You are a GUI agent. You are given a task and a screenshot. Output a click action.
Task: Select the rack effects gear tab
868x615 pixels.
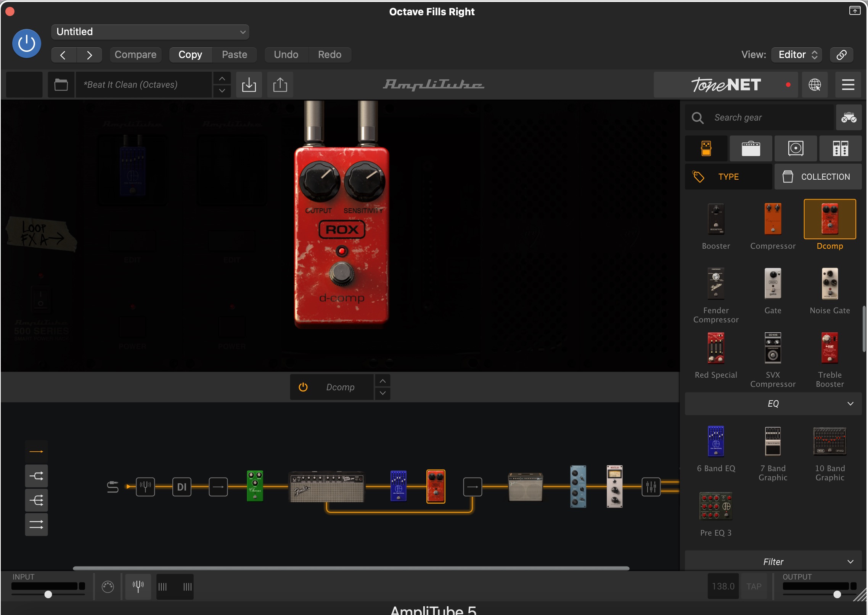[841, 148]
